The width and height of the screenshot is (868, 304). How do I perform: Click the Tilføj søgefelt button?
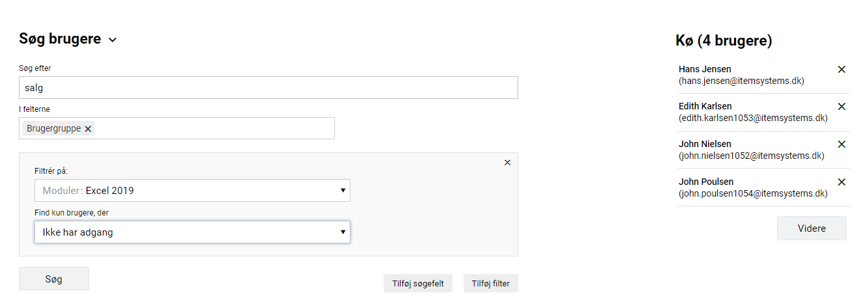418,283
